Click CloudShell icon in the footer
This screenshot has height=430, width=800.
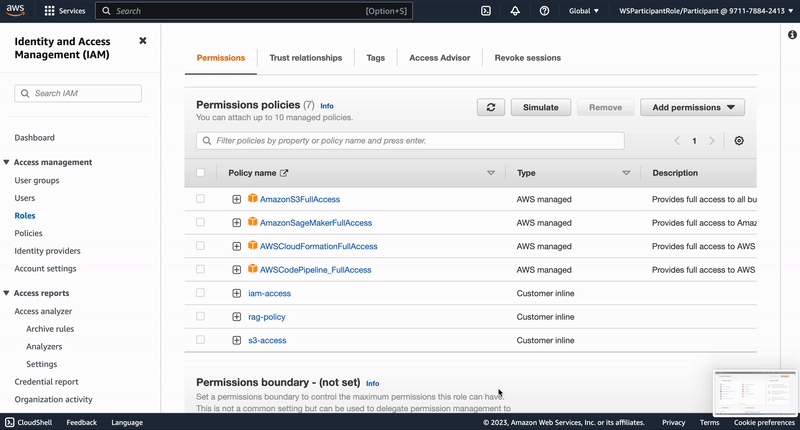coord(10,422)
